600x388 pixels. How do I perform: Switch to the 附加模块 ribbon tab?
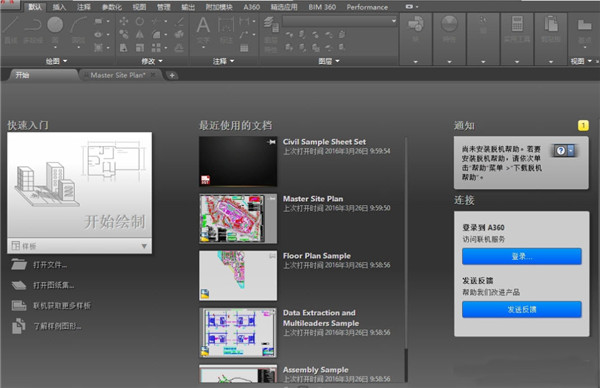(219, 7)
